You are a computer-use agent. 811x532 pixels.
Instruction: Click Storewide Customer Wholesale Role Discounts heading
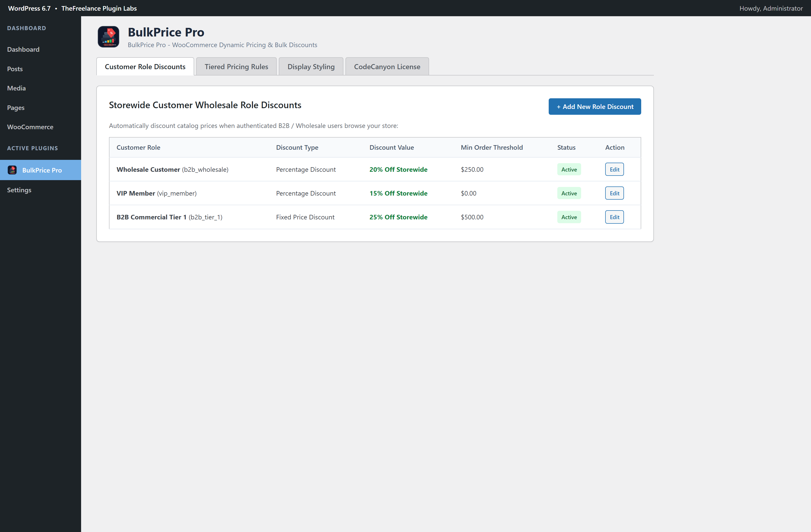(x=205, y=105)
